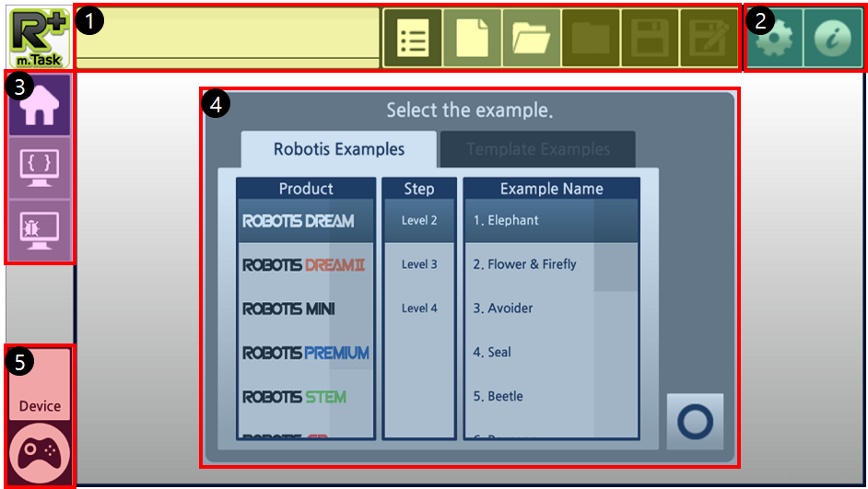Switch to Robotis Examples tab

(339, 149)
